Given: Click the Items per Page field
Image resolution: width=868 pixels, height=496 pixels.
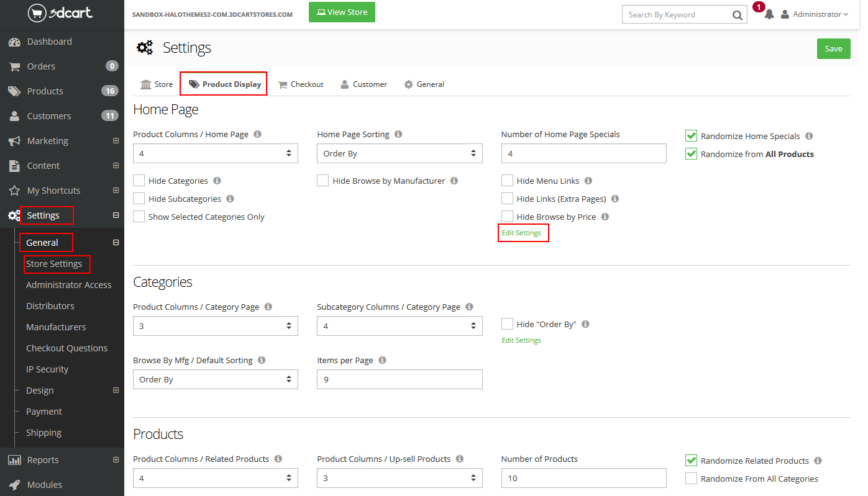Looking at the screenshot, I should tap(399, 379).
